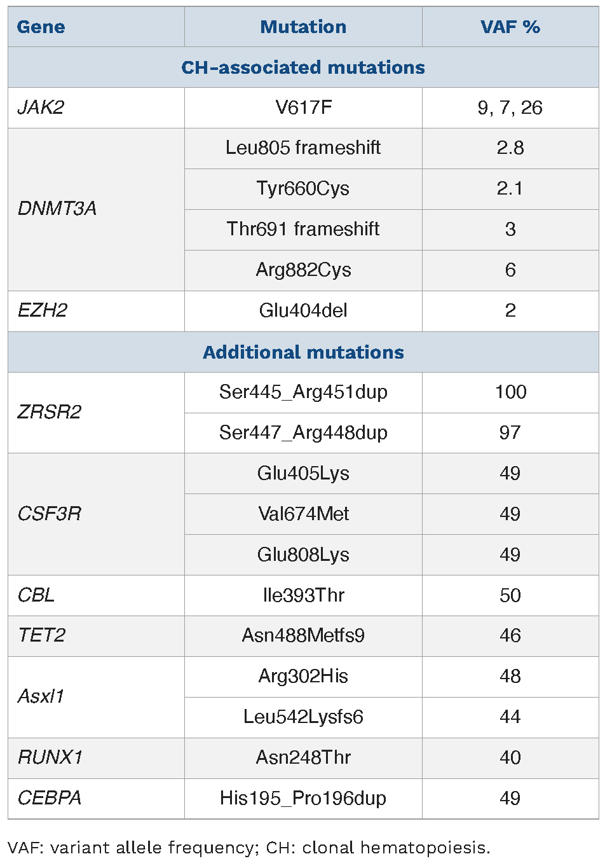Click the Leu805 frameshift mutation
605x868 pixels.
click(303, 148)
